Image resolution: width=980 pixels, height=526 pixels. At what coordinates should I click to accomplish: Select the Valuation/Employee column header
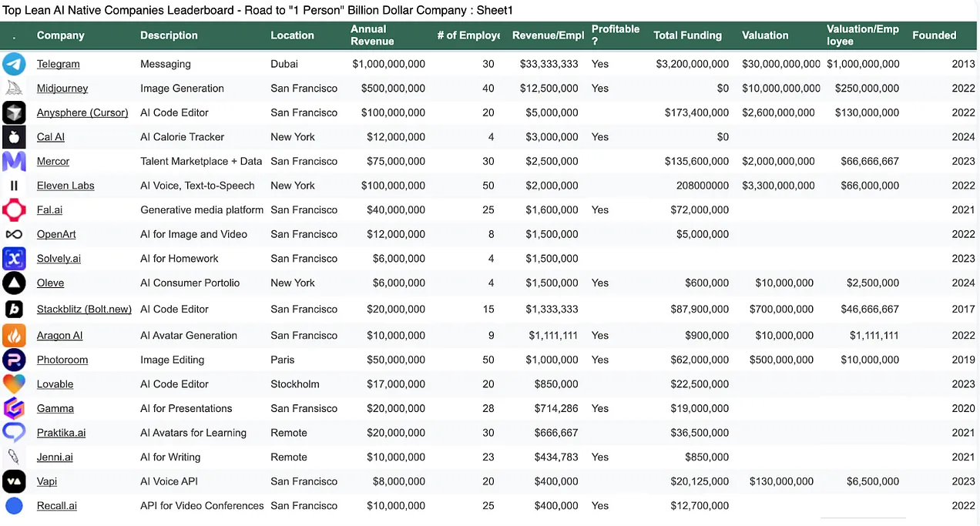863,35
